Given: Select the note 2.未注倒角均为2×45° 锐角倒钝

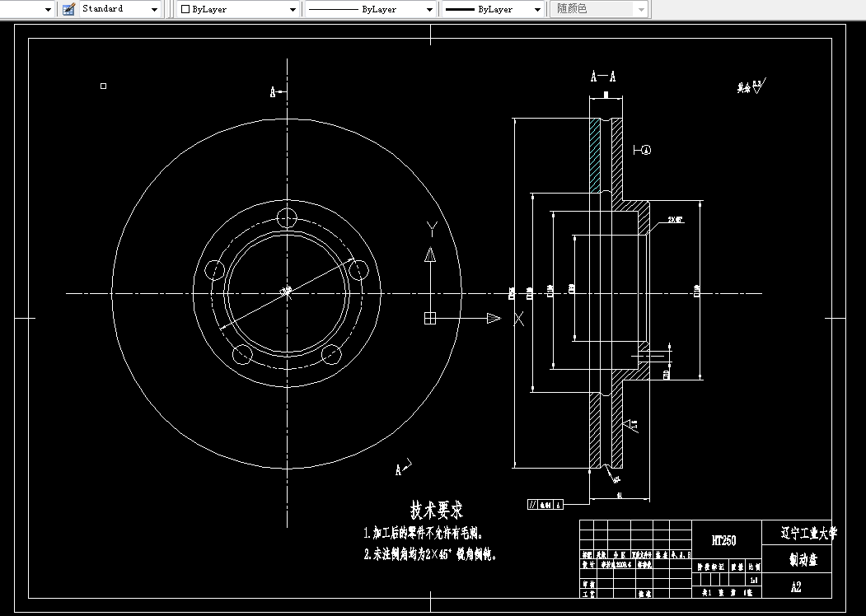Looking at the screenshot, I should tap(430, 555).
